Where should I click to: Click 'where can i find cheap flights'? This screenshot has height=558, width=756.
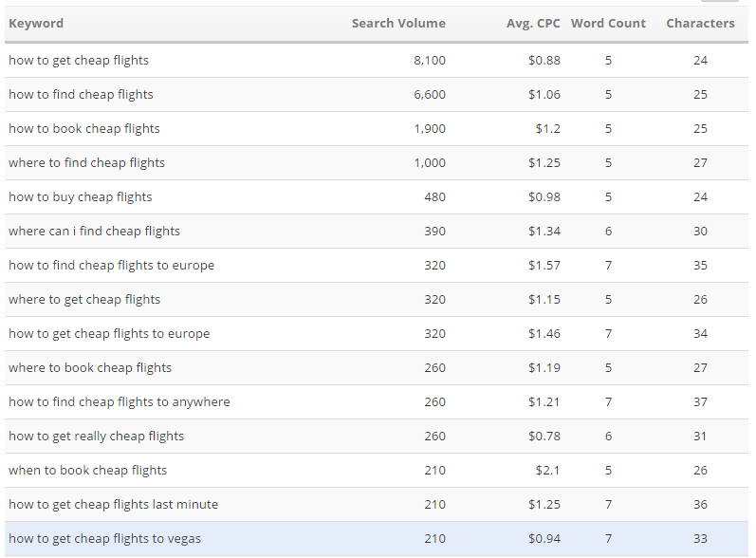94,232
